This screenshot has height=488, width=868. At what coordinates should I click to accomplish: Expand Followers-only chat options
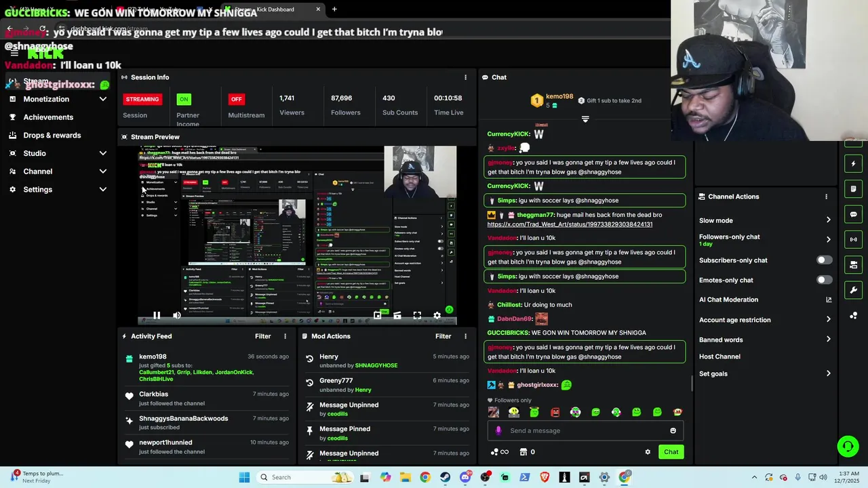[828, 239]
